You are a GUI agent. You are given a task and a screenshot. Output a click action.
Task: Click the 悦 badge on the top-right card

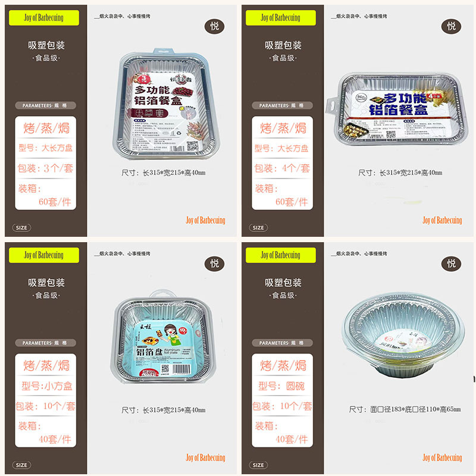tap(451, 26)
